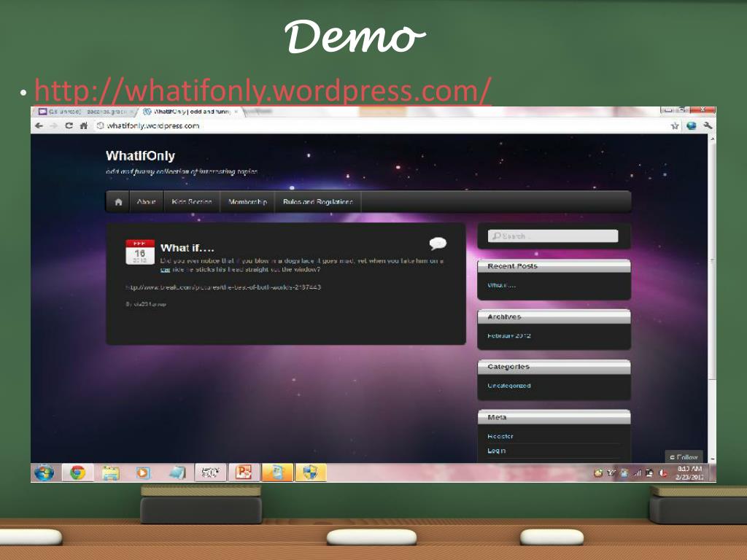This screenshot has height=560, width=747.
Task: Open Chrome wrench settings menu
Action: tap(708, 125)
